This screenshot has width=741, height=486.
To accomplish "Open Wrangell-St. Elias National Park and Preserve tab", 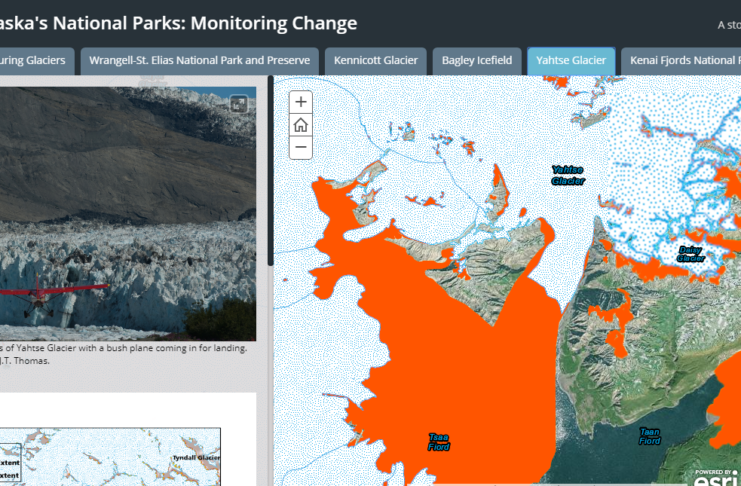I will 199,61.
